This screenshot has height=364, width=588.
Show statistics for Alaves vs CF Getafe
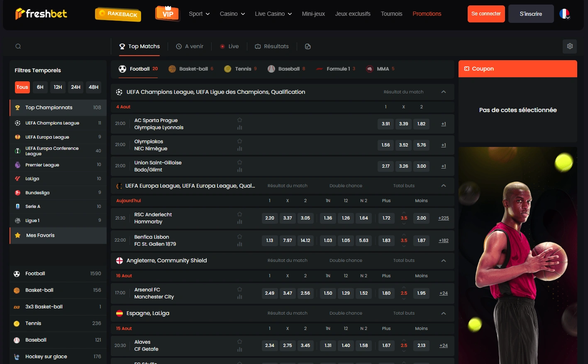click(240, 349)
